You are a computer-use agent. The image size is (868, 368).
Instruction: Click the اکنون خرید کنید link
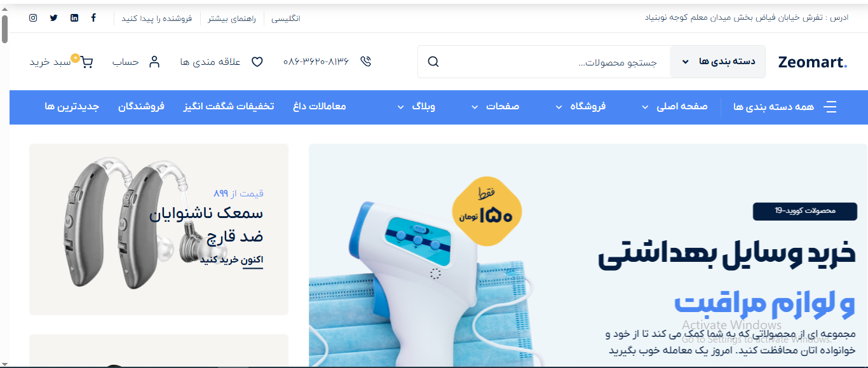coord(231,259)
